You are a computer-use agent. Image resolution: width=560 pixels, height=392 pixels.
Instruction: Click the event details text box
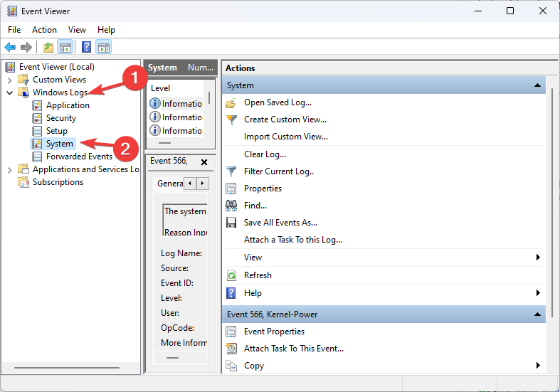coord(185,220)
